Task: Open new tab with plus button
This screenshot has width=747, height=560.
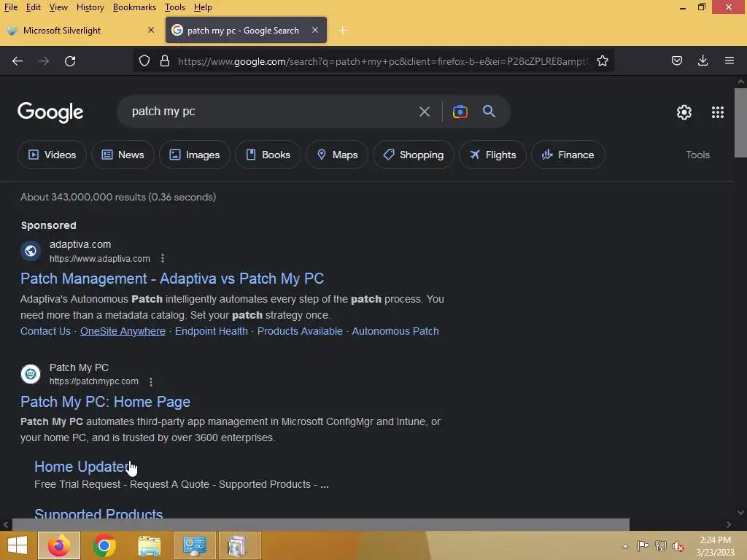Action: tap(343, 31)
